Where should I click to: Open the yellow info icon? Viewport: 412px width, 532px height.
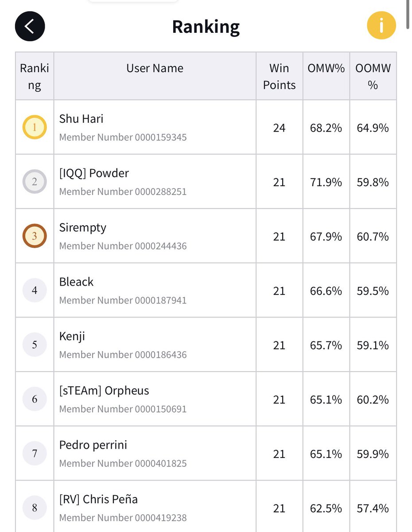(381, 26)
